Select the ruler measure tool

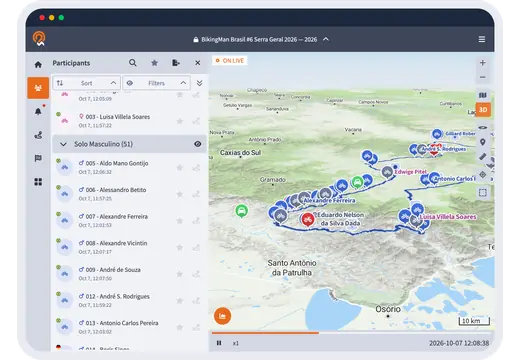coord(483,157)
